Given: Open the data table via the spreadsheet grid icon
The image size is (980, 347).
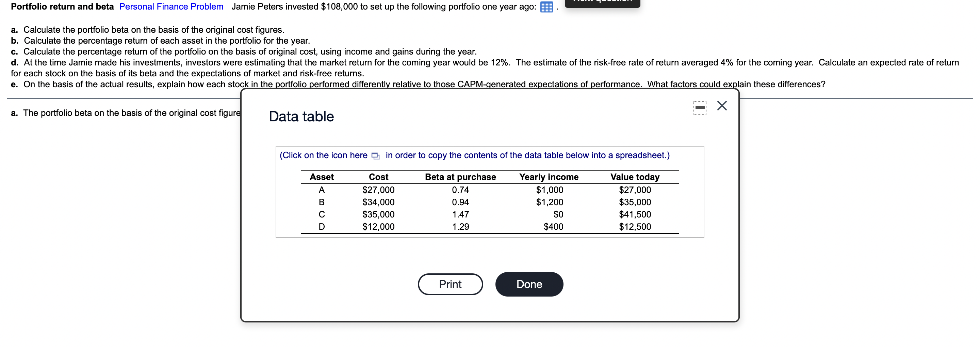Looking at the screenshot, I should click(x=547, y=7).
